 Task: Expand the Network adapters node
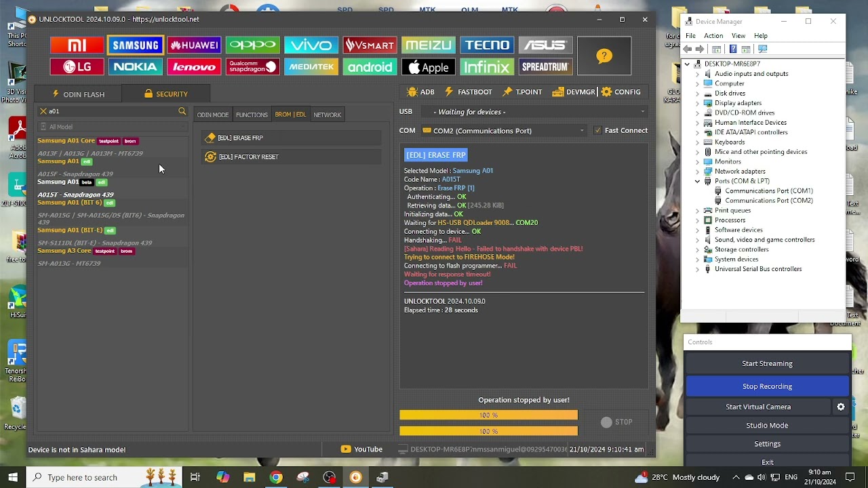click(697, 171)
